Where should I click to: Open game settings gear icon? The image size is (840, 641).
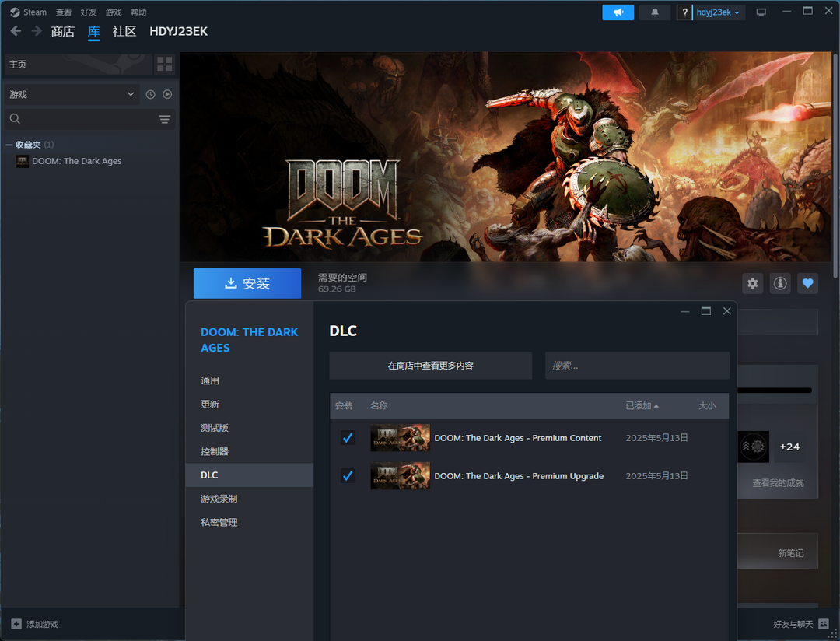753,283
